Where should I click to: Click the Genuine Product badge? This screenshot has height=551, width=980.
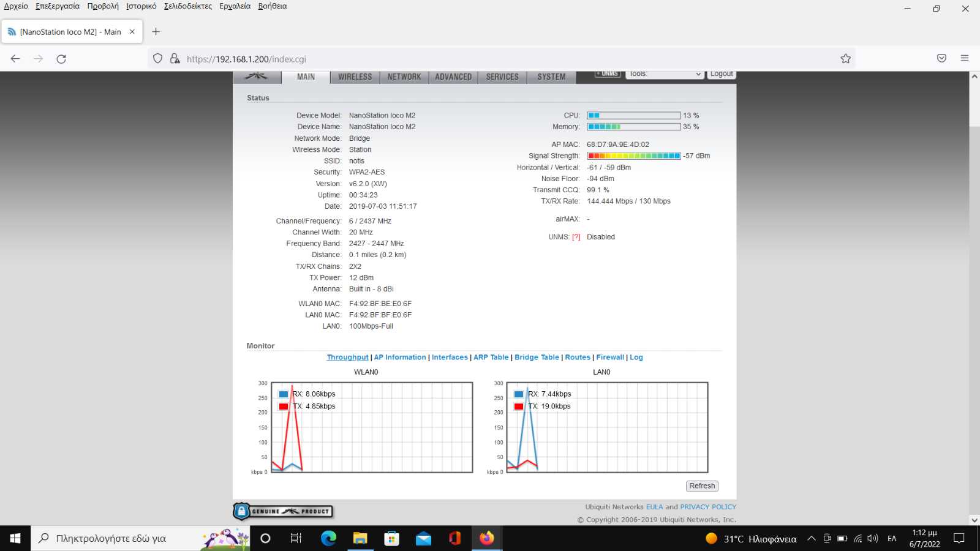click(283, 511)
